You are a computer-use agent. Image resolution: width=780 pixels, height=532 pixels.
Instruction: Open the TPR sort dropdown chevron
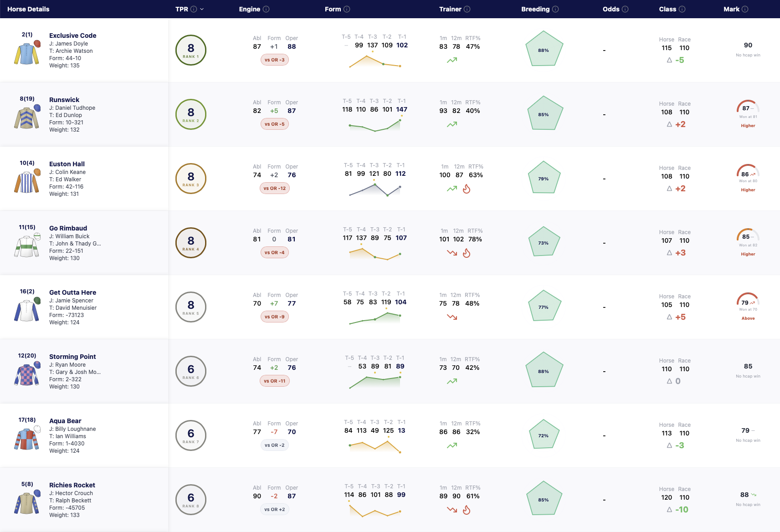pyautogui.click(x=202, y=9)
